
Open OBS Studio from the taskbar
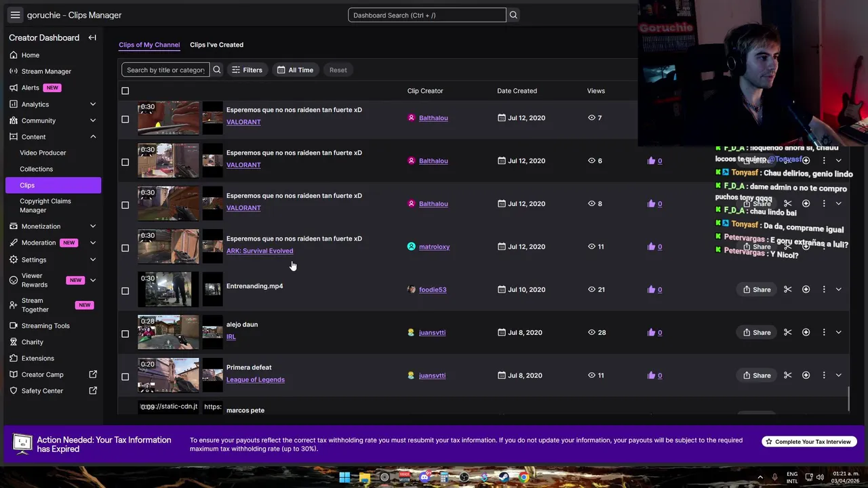[464, 477]
